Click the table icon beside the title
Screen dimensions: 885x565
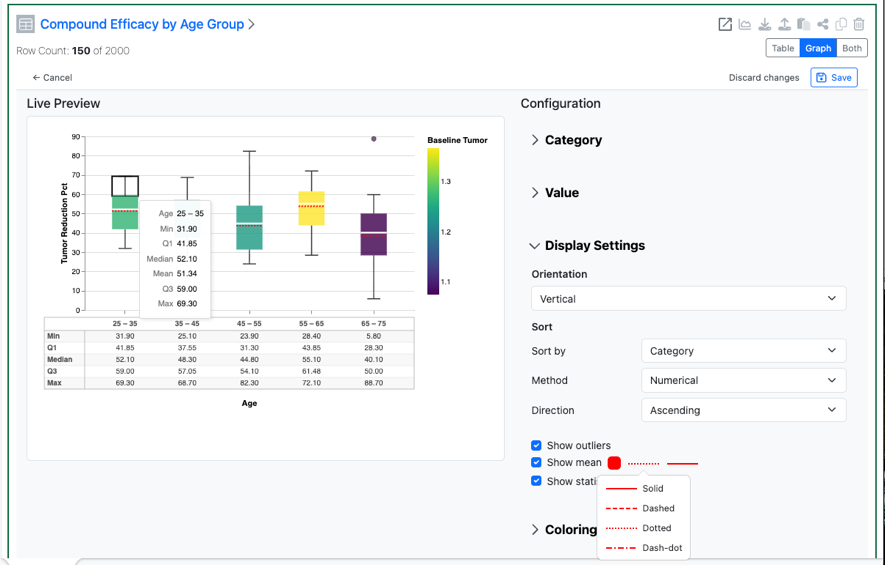pyautogui.click(x=25, y=24)
